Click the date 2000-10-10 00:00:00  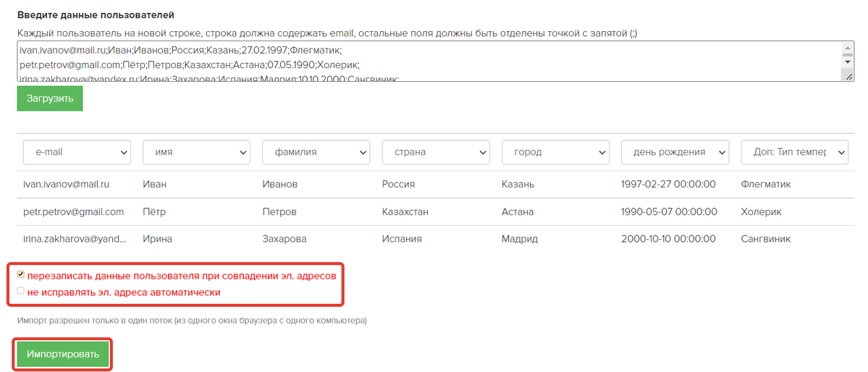[669, 239]
